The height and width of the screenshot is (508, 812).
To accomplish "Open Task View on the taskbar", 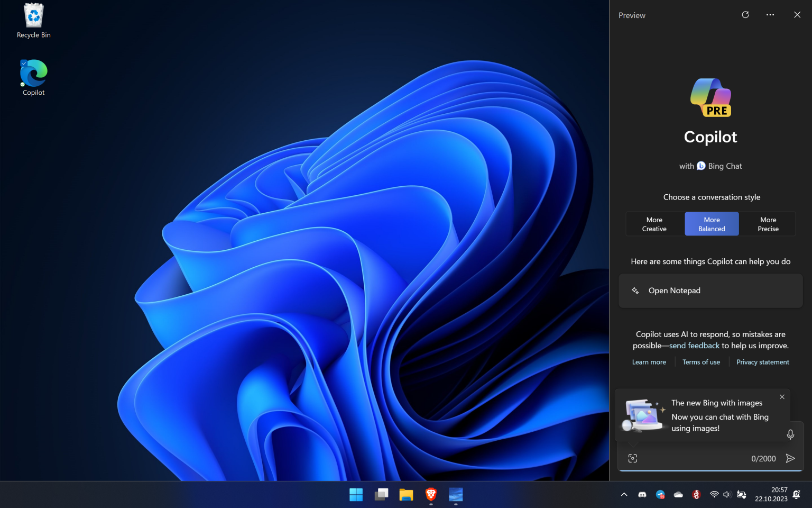I will tap(381, 495).
